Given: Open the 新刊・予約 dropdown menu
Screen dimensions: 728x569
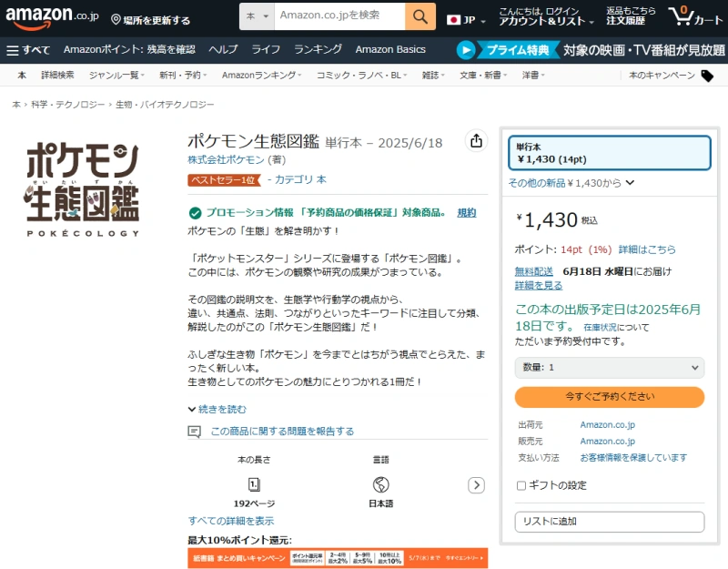Looking at the screenshot, I should pos(183,76).
